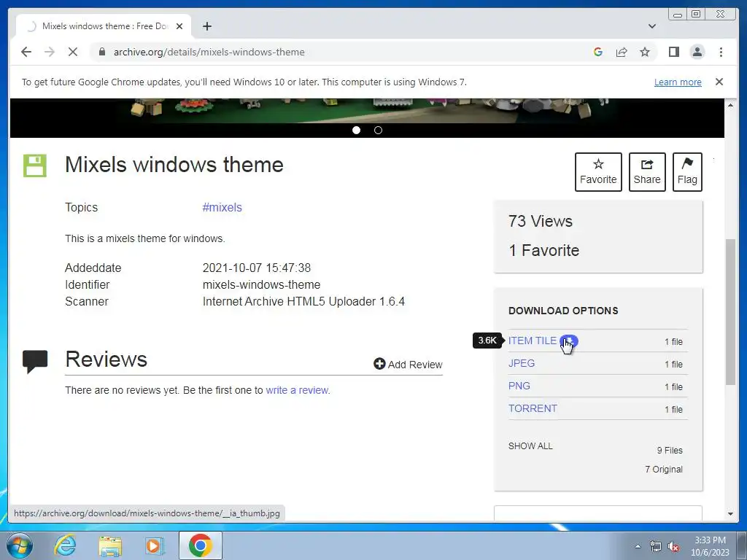The image size is (747, 560).
Task: Toggle the Chrome side panel
Action: point(673,52)
